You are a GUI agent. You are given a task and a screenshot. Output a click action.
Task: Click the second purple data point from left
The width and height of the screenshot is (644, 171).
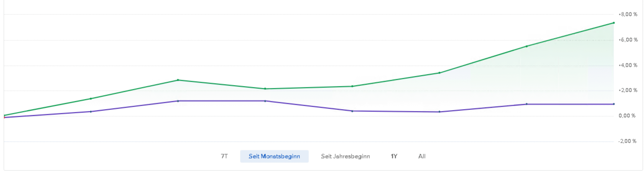(91, 112)
